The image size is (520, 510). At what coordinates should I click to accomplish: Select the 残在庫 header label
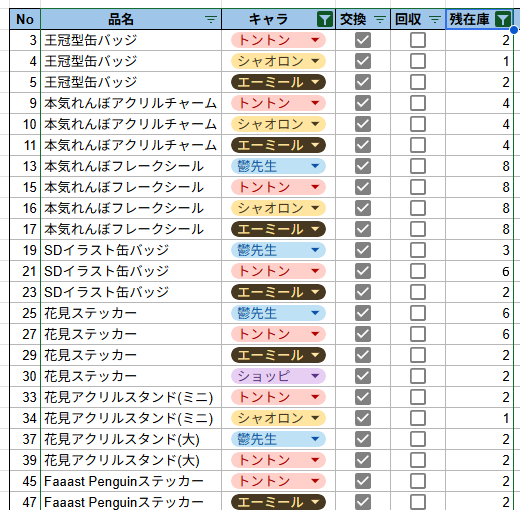coord(469,19)
